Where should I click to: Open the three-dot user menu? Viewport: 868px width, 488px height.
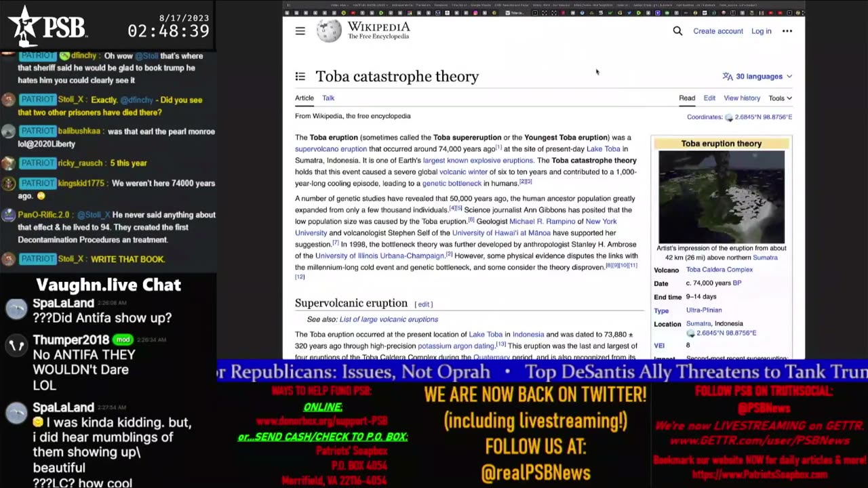[x=787, y=31]
